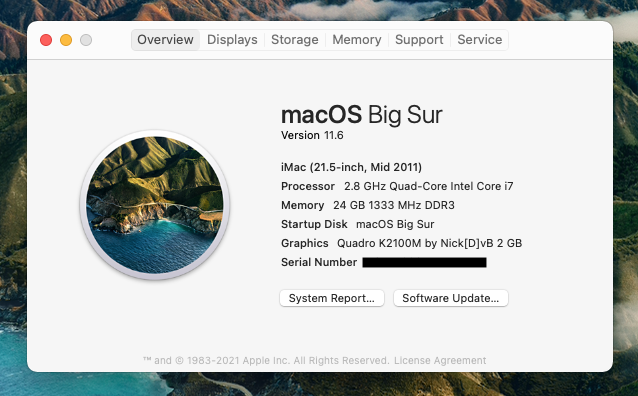Click the Software Update... button
638x396 pixels.
(x=450, y=298)
